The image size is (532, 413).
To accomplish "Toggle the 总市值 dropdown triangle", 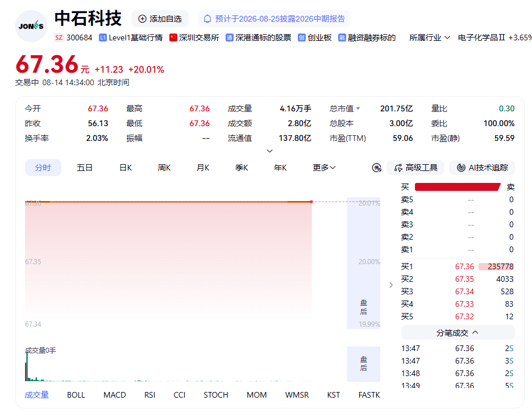I will pyautogui.click(x=358, y=109).
